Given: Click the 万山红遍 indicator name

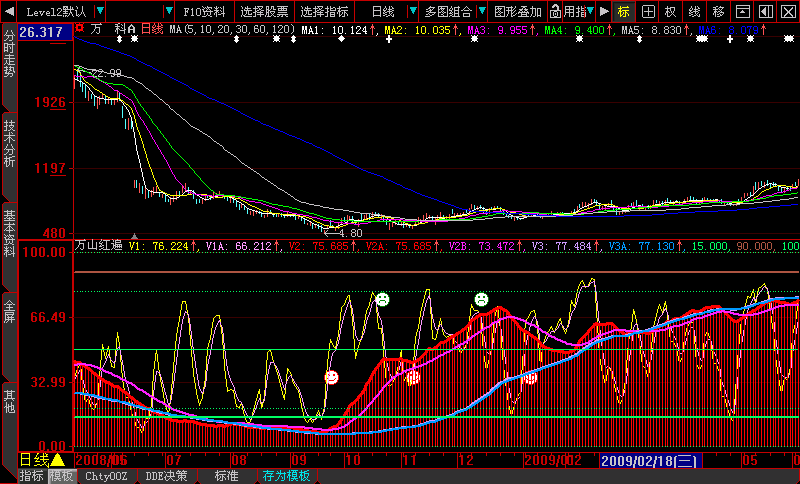Looking at the screenshot, I should click(99, 245).
